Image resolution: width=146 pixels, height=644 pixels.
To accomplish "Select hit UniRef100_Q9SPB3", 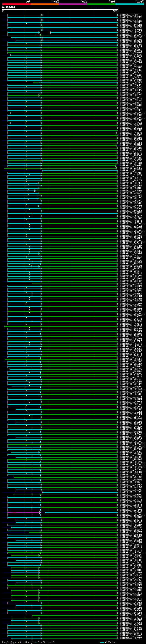I will 131,146.
